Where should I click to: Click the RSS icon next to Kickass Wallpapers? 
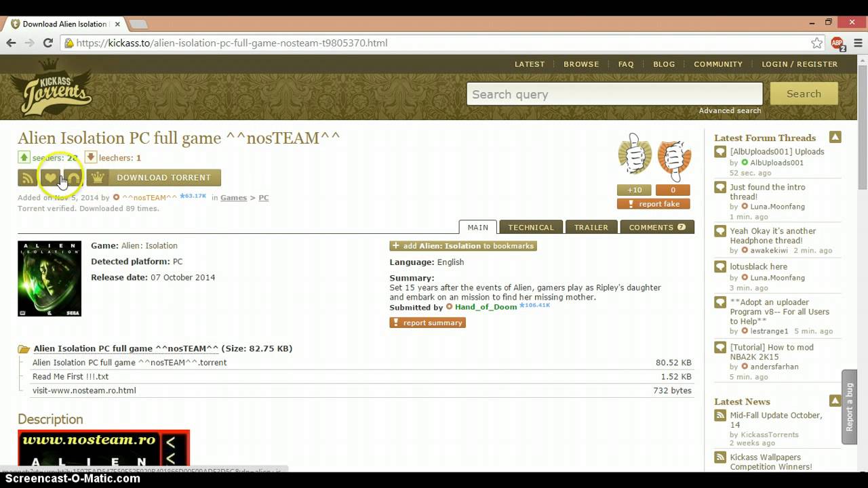(720, 458)
